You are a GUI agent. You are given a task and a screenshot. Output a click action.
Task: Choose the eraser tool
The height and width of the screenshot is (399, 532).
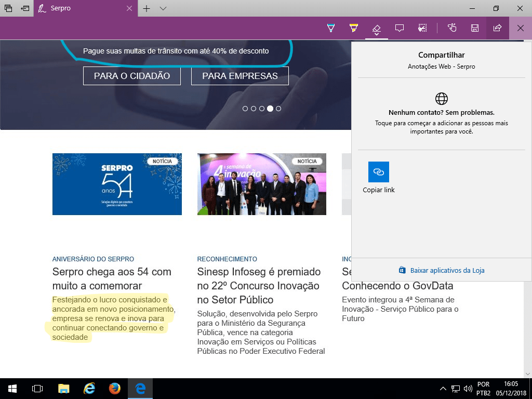(x=377, y=28)
